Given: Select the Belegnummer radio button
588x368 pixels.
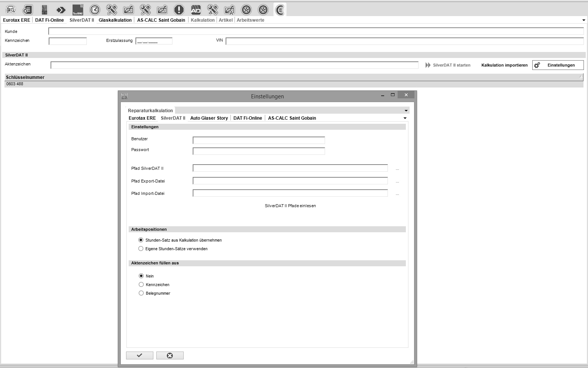Looking at the screenshot, I should (x=141, y=293).
